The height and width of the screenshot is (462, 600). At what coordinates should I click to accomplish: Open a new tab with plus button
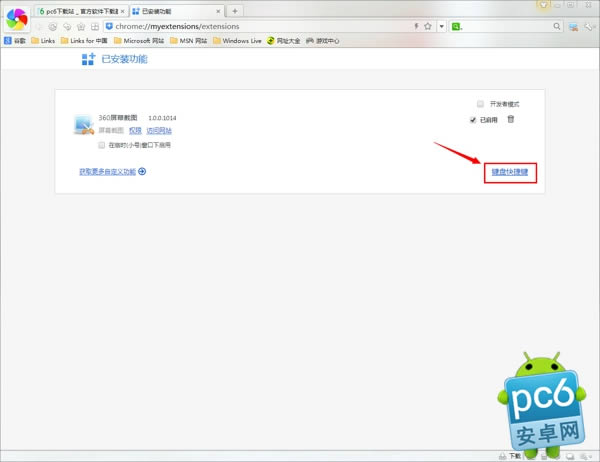(x=235, y=10)
